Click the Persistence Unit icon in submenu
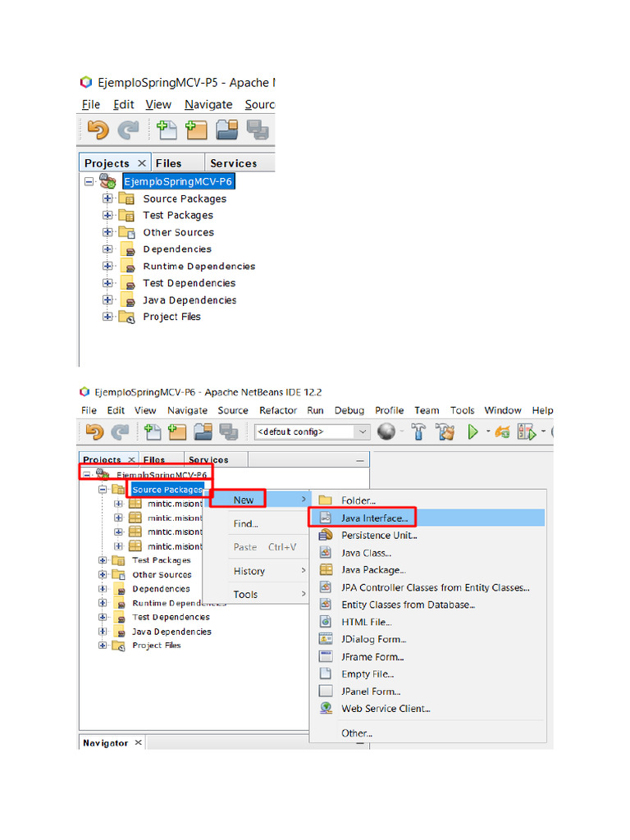Image resolution: width=630 pixels, height=840 pixels. click(325, 535)
